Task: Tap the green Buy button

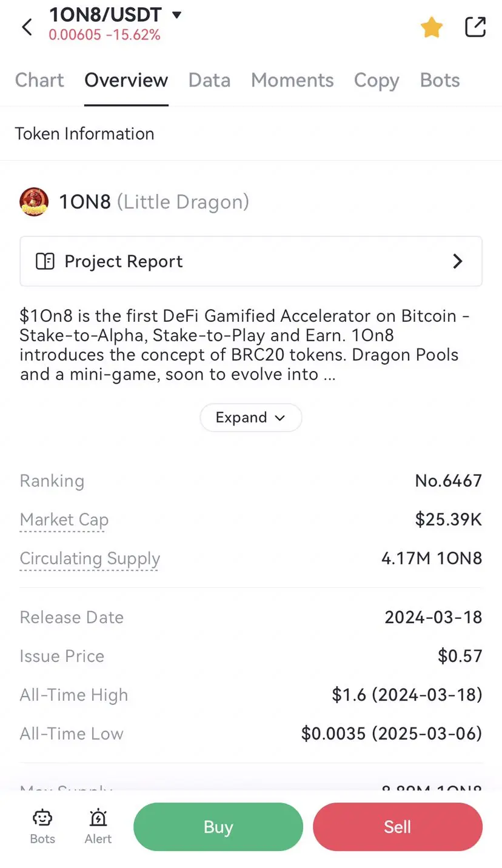Action: click(218, 827)
